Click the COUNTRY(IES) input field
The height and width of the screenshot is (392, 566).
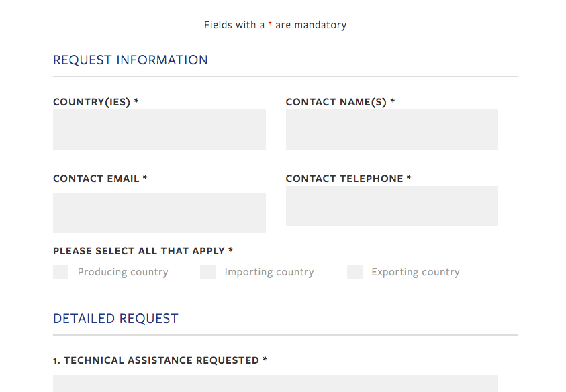tap(159, 129)
